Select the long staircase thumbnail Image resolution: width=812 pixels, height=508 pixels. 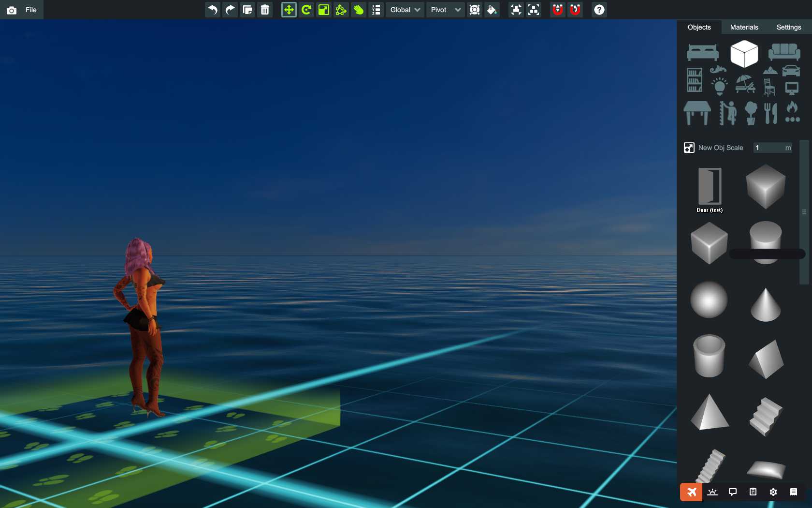coord(710,465)
